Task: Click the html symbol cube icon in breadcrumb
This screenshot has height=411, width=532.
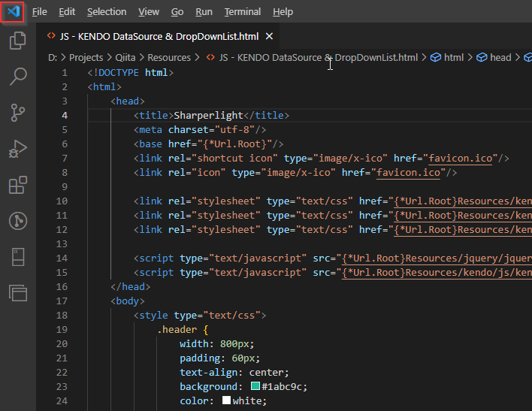Action: (435, 57)
